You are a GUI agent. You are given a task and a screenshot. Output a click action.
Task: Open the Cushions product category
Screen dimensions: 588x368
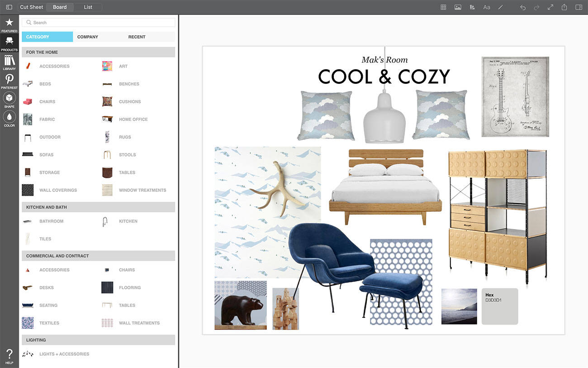[x=130, y=102]
